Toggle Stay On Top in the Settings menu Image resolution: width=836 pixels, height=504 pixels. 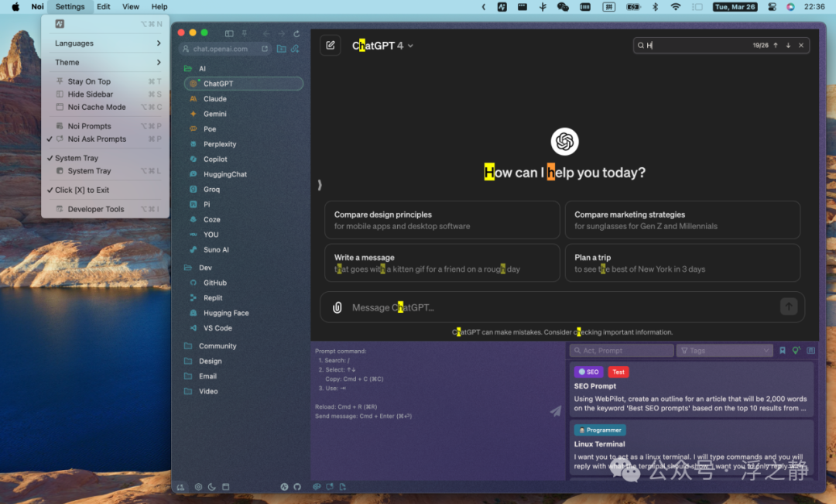105,81
